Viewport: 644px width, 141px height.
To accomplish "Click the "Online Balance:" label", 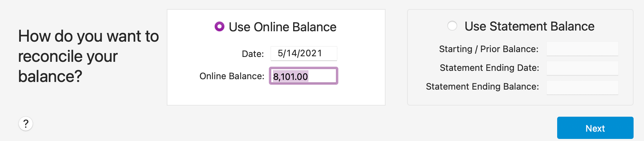I will [x=232, y=76].
